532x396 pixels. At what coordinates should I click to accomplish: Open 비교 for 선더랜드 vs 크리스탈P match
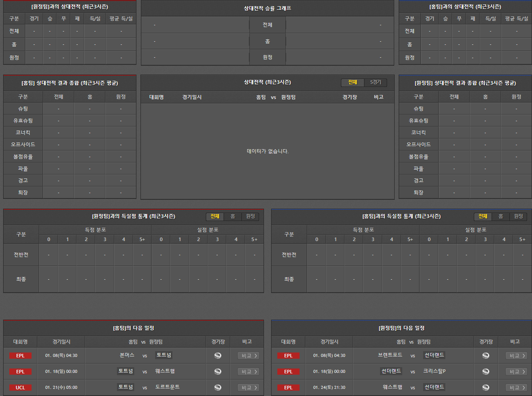click(x=516, y=372)
